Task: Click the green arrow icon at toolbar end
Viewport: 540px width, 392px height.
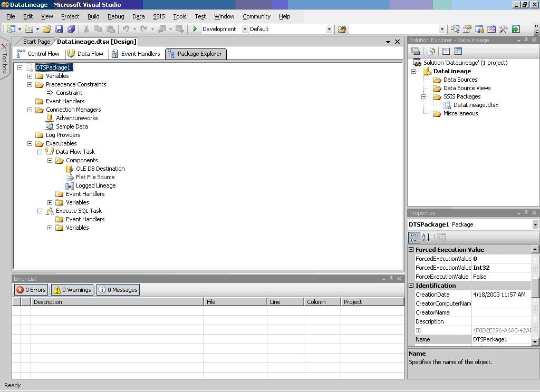Action: [516, 29]
